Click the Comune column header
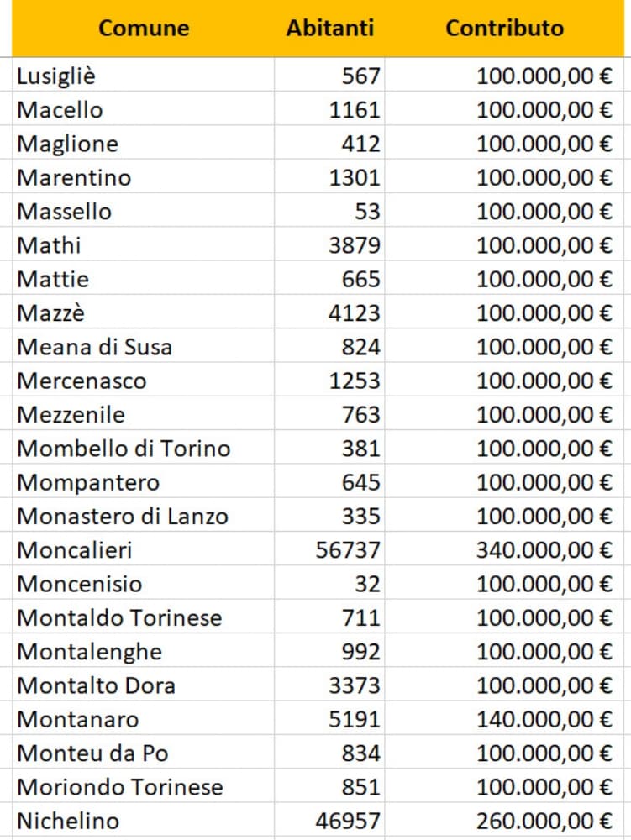The width and height of the screenshot is (631, 840). (x=144, y=29)
